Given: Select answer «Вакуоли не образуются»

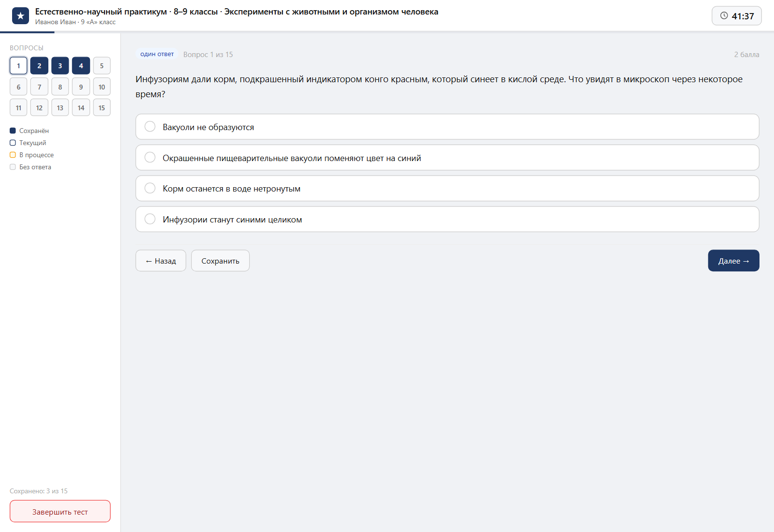Looking at the screenshot, I should point(447,127).
